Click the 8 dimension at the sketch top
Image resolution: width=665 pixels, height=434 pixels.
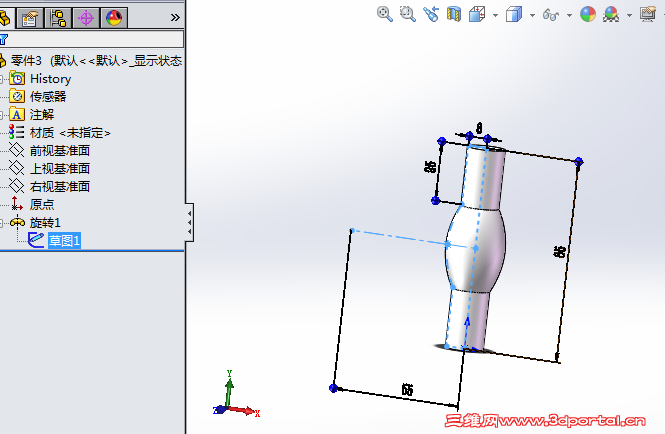(x=479, y=128)
